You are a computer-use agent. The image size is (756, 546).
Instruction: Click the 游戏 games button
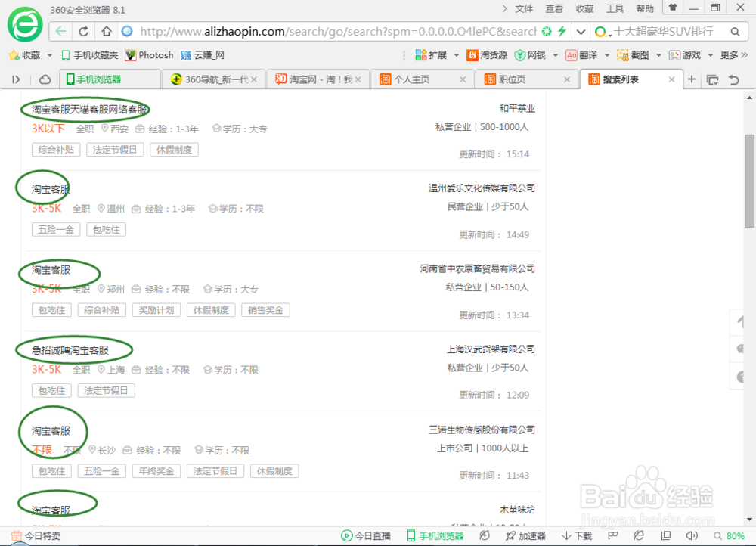point(685,55)
